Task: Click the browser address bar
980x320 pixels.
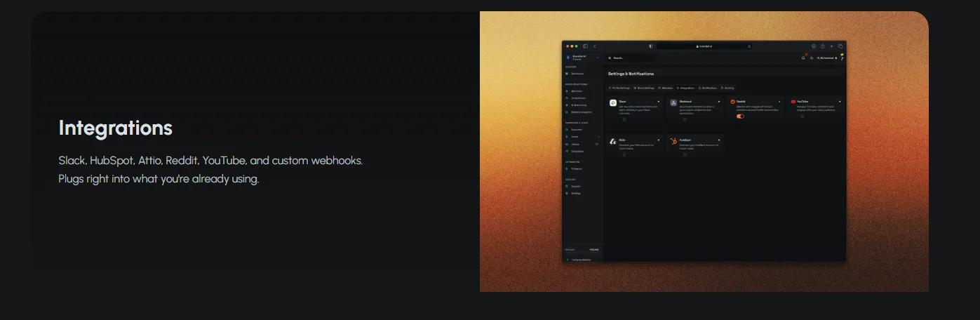Action: point(704,46)
